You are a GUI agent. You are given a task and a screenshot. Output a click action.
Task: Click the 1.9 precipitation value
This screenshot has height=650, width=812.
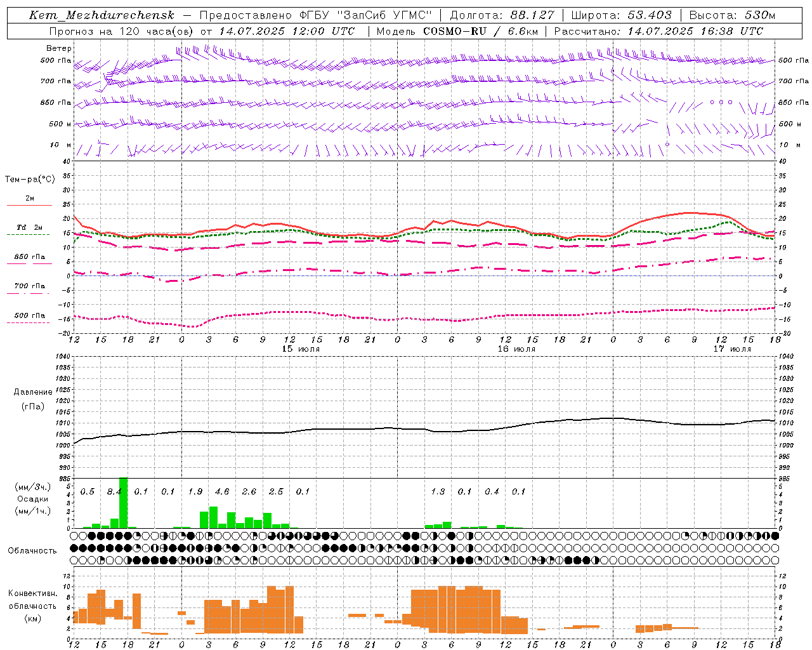(195, 491)
